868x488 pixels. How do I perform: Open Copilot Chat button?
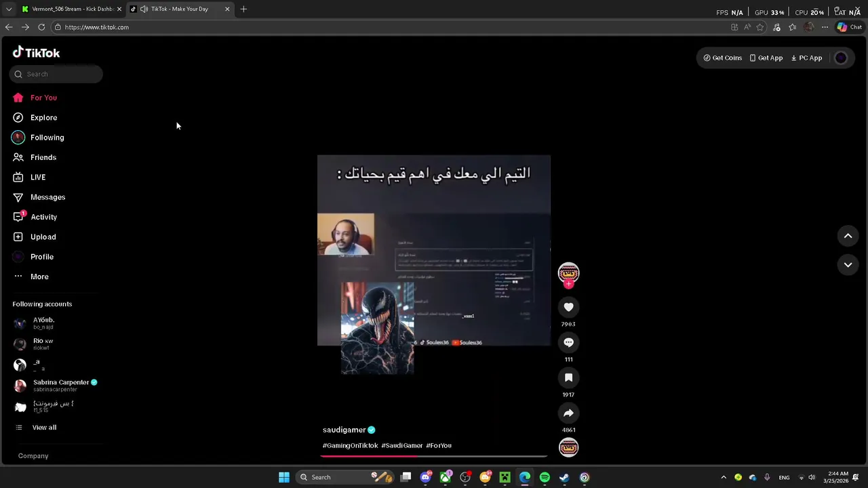(x=849, y=27)
